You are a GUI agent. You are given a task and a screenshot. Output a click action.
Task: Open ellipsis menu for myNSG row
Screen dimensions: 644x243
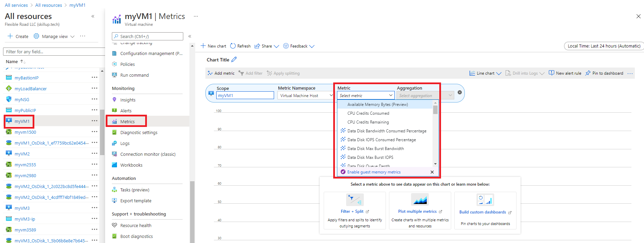(95, 99)
